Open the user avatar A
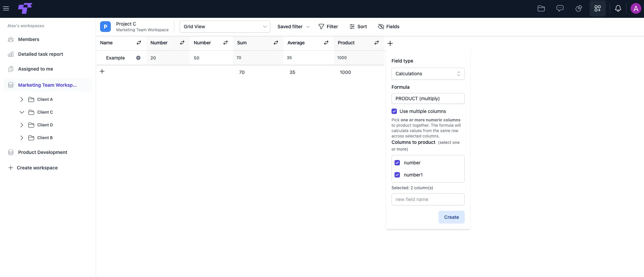The width and height of the screenshot is (644, 277). coord(636,8)
